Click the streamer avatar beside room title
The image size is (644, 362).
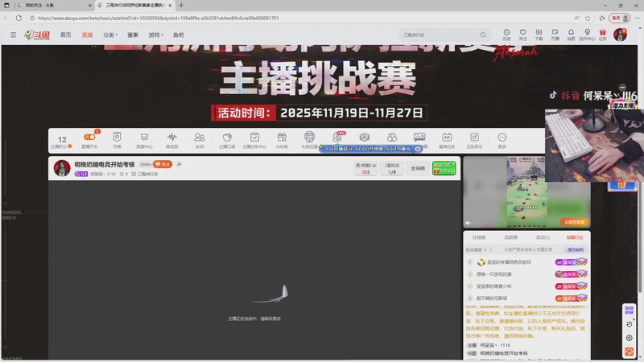coord(62,168)
